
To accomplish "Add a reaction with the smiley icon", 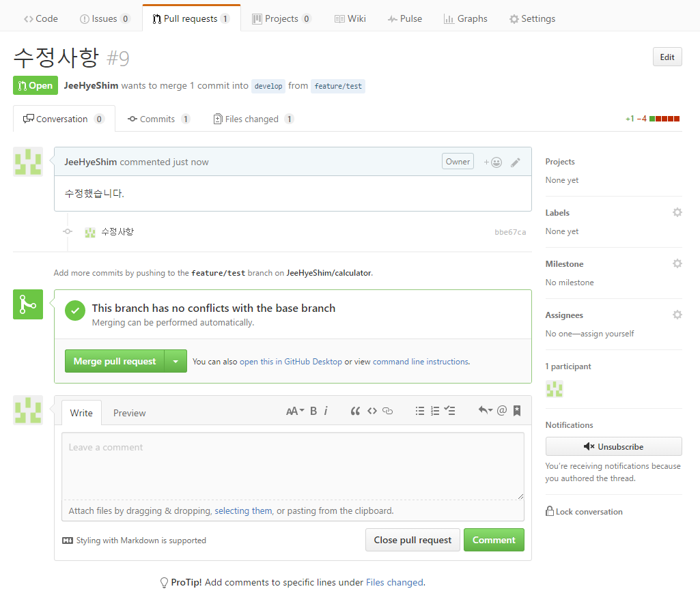I will tap(493, 162).
